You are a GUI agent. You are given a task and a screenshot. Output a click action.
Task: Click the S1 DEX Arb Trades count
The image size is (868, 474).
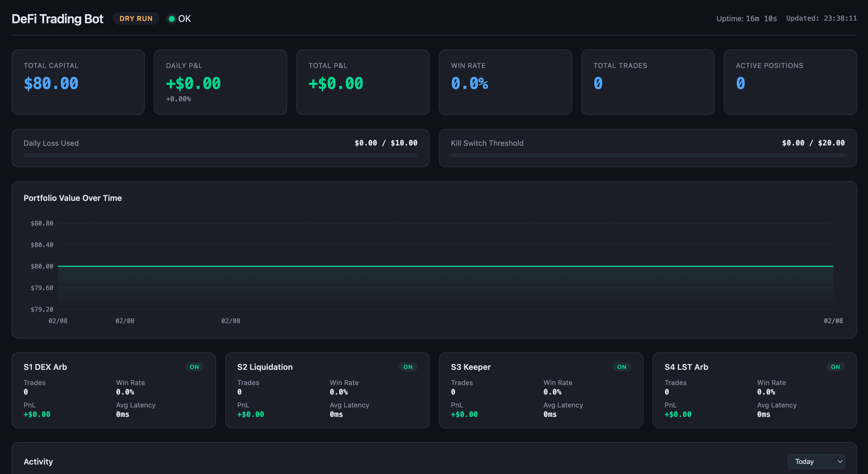click(26, 392)
